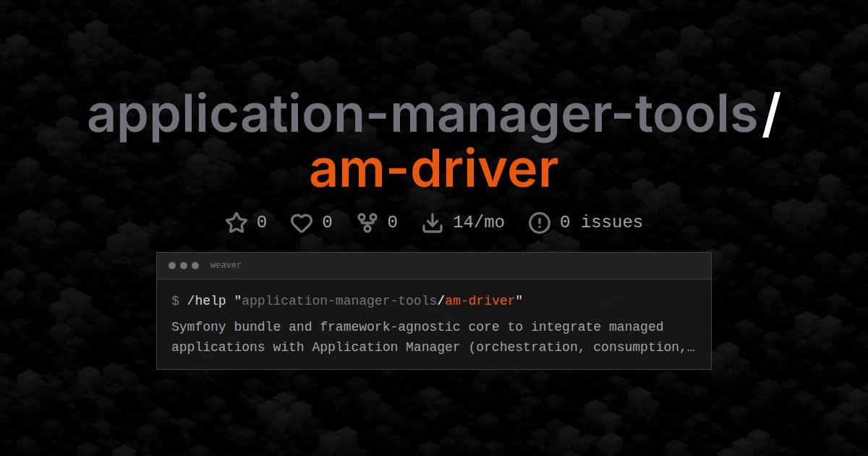
Task: Select the "application-manager-tools" heading text
Action: point(423,115)
